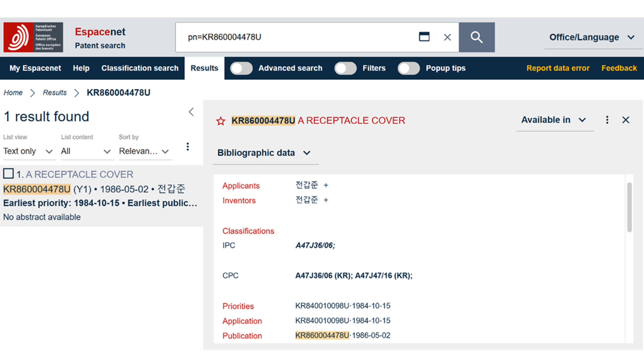Open the Office/Language dropdown
644x362 pixels.
592,37
